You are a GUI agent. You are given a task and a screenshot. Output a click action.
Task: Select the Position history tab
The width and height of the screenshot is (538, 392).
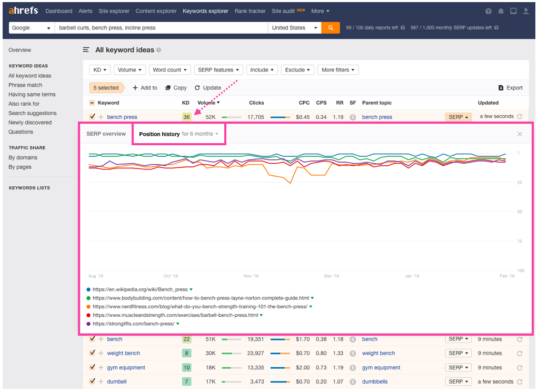(159, 134)
